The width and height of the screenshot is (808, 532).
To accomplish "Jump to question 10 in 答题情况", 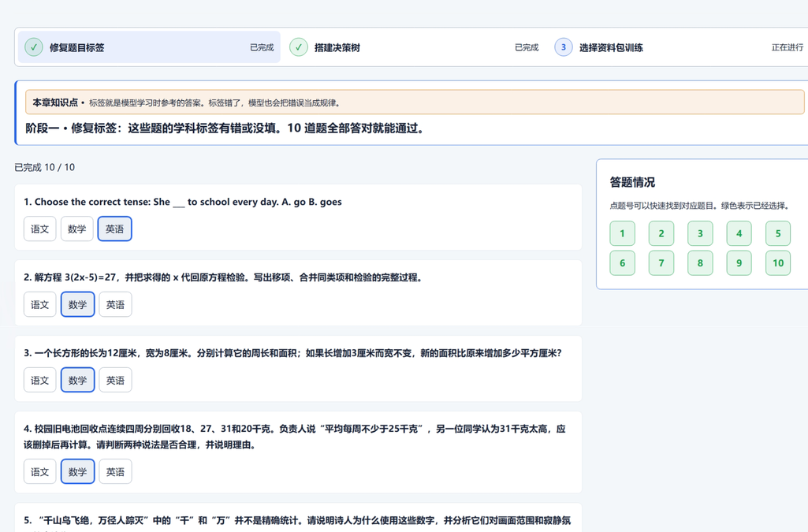I will click(778, 263).
